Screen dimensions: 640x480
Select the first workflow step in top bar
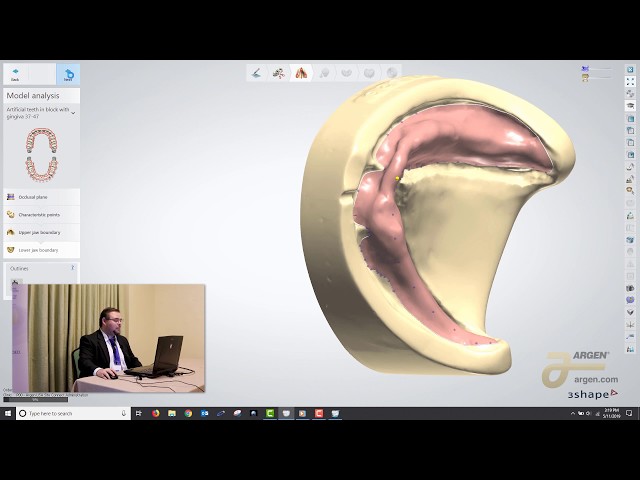257,73
